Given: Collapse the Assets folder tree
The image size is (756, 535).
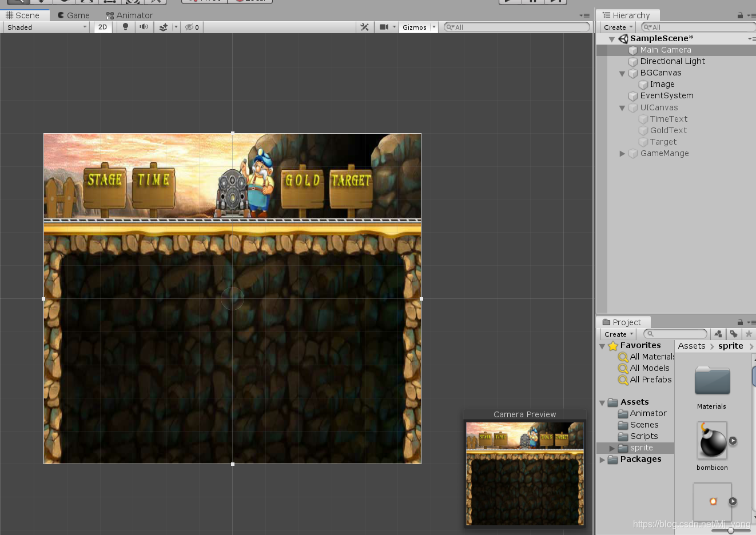Looking at the screenshot, I should tap(602, 403).
